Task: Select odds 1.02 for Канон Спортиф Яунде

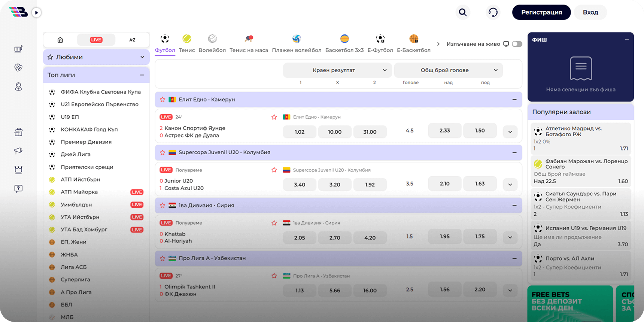Action: 300,132
